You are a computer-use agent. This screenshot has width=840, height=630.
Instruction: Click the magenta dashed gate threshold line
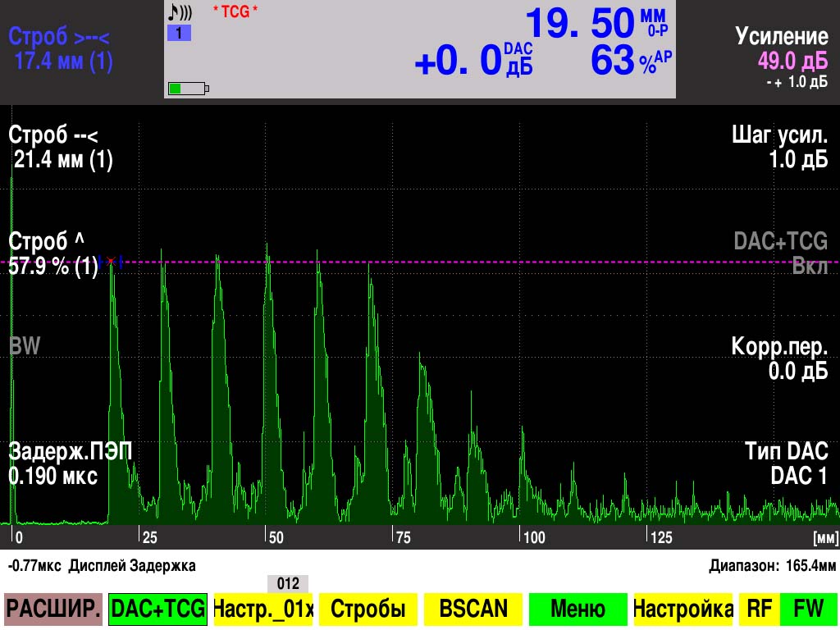click(492, 262)
